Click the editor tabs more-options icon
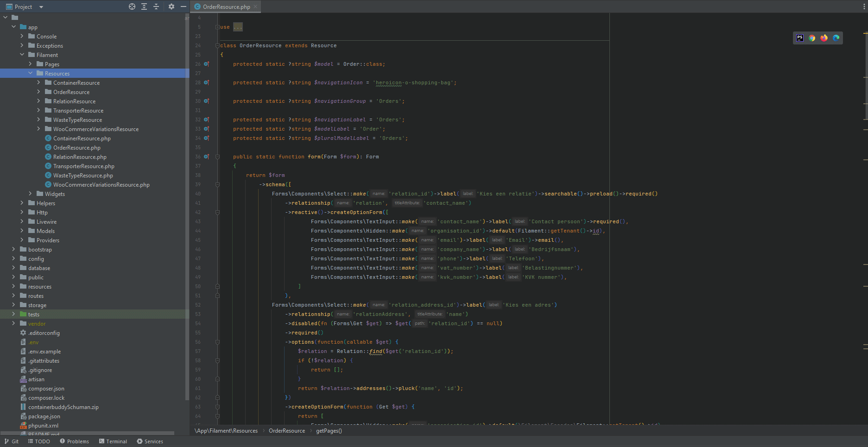Viewport: 868px width, 447px height. [x=863, y=6]
